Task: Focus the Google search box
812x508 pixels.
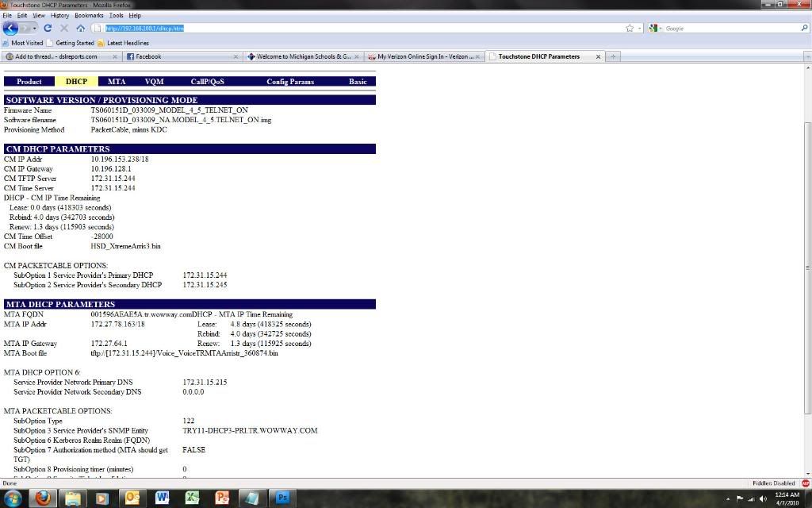Action: (x=732, y=28)
